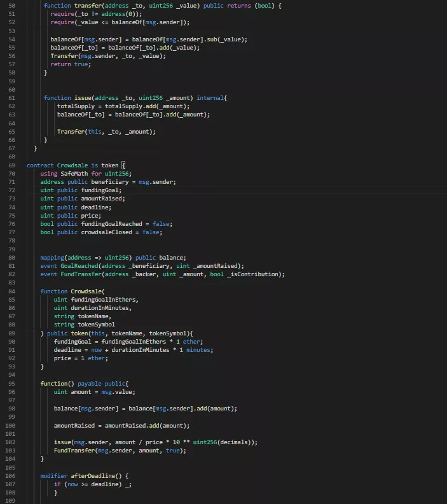Click 'using SafeMath for uint256;' line

(x=86, y=174)
